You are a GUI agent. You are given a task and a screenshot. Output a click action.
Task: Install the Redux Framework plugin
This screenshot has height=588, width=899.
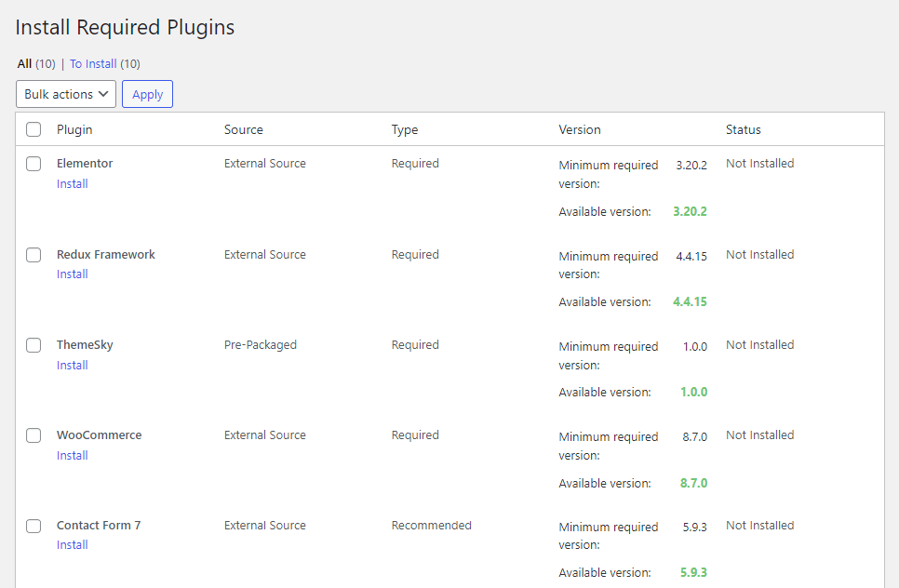[x=73, y=274]
